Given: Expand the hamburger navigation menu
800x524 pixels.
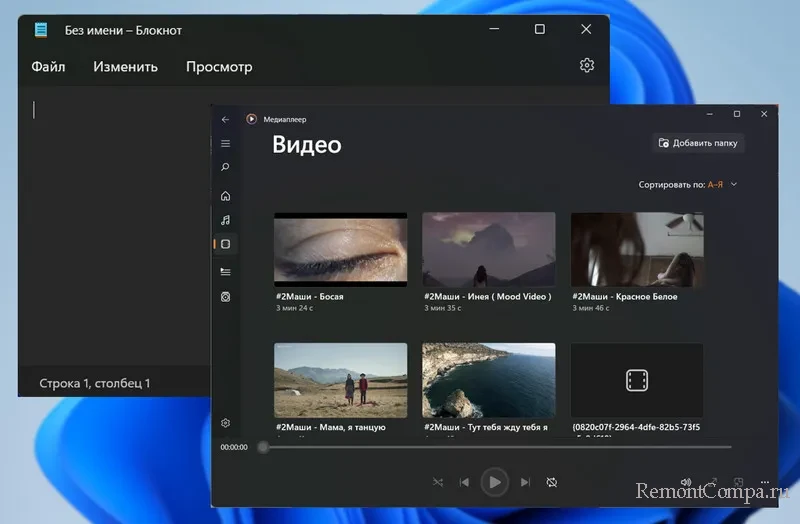Looking at the screenshot, I should click(x=225, y=143).
